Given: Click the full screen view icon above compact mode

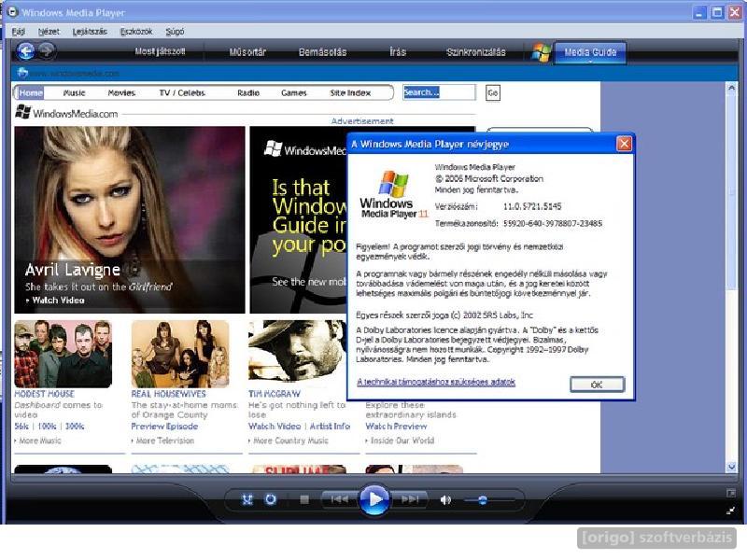Looking at the screenshot, I should click(x=731, y=493).
